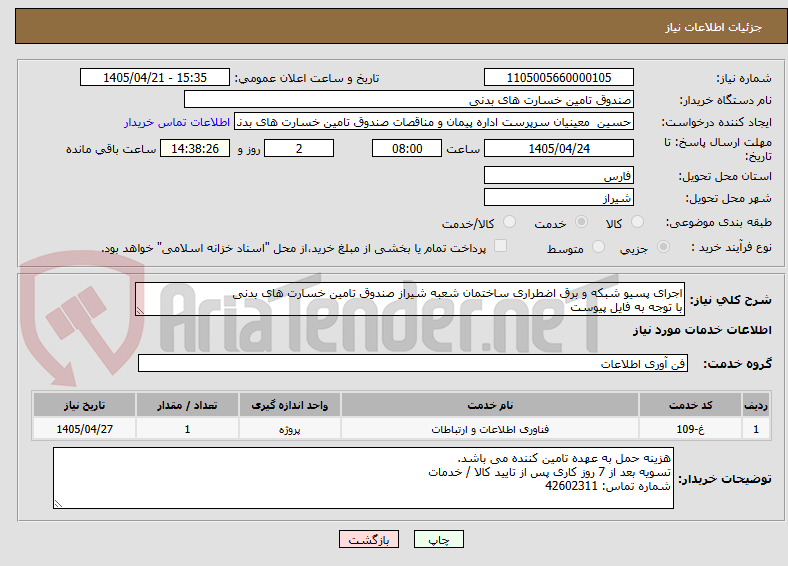Click the city field شیراز
This screenshot has height=566, width=788.
coord(558,197)
